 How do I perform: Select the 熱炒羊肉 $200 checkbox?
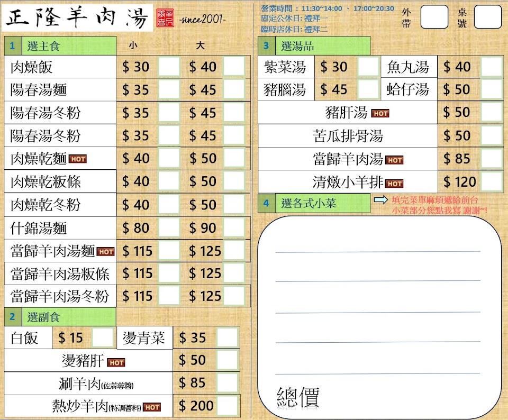[228, 405]
